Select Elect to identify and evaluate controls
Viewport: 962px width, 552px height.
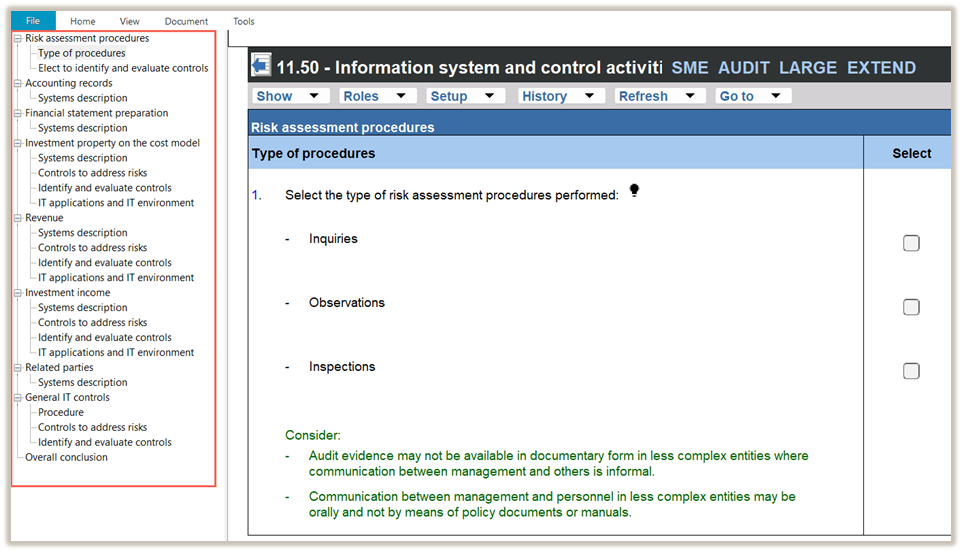pos(123,68)
